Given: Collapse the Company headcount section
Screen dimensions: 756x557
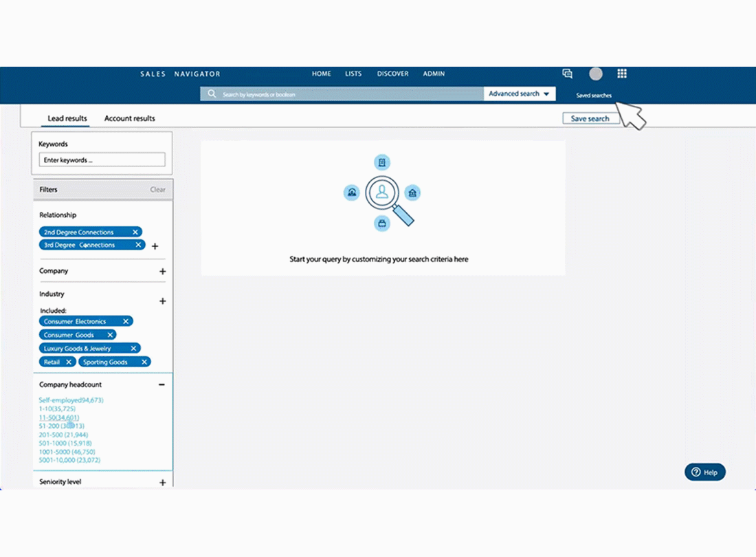Looking at the screenshot, I should click(x=162, y=384).
